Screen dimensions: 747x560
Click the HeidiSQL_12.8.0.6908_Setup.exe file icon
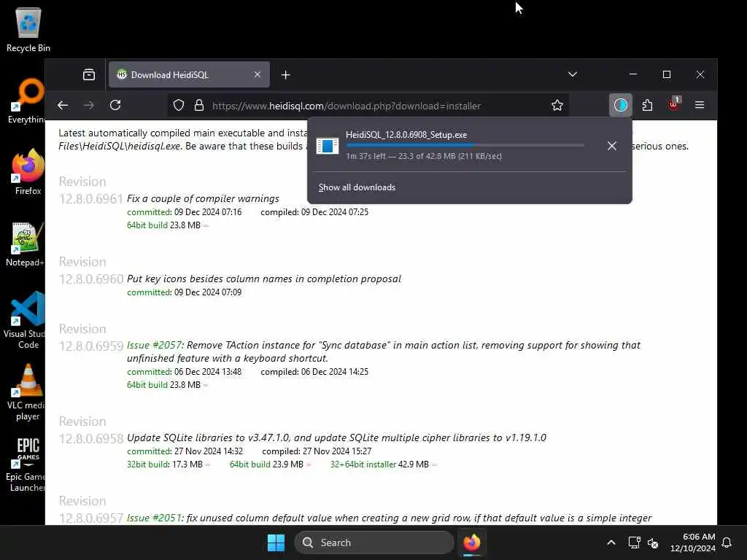(x=328, y=146)
